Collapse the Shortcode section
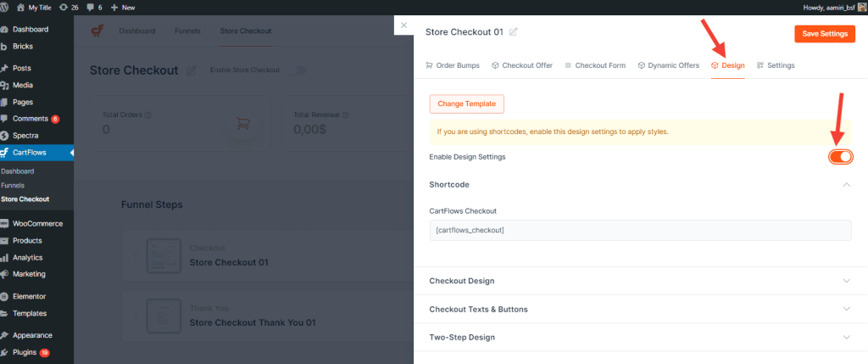Viewport: 868px width, 364px height. pyautogui.click(x=846, y=184)
